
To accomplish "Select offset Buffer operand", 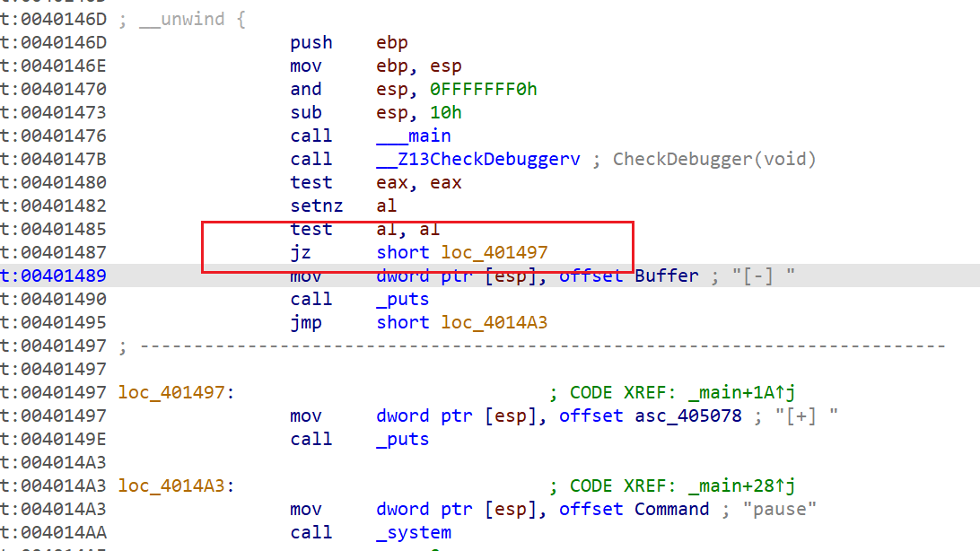I will tap(628, 275).
